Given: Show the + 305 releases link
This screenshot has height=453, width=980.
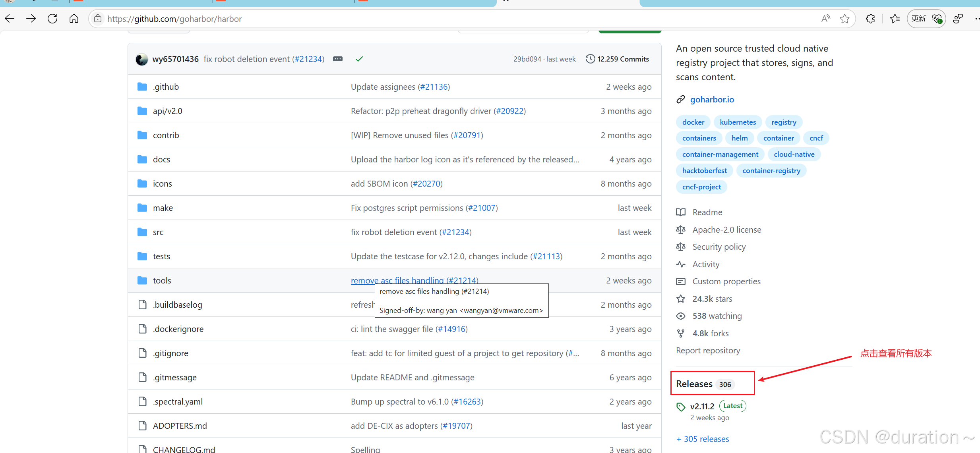Looking at the screenshot, I should [x=703, y=439].
